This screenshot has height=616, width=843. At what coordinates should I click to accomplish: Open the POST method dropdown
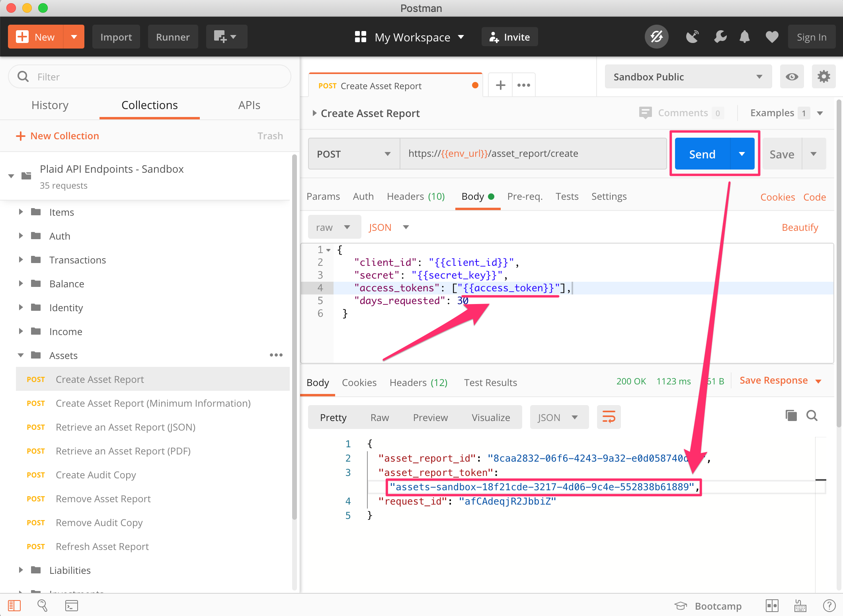(354, 154)
